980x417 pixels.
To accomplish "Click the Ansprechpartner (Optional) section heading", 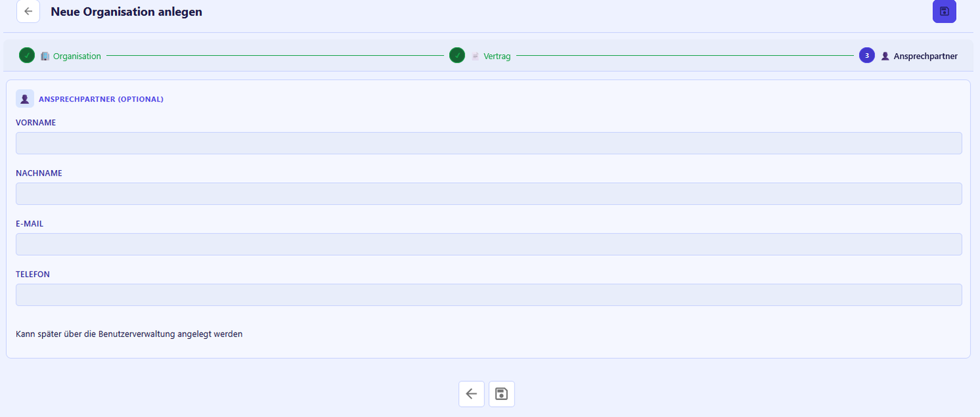I will coord(101,99).
